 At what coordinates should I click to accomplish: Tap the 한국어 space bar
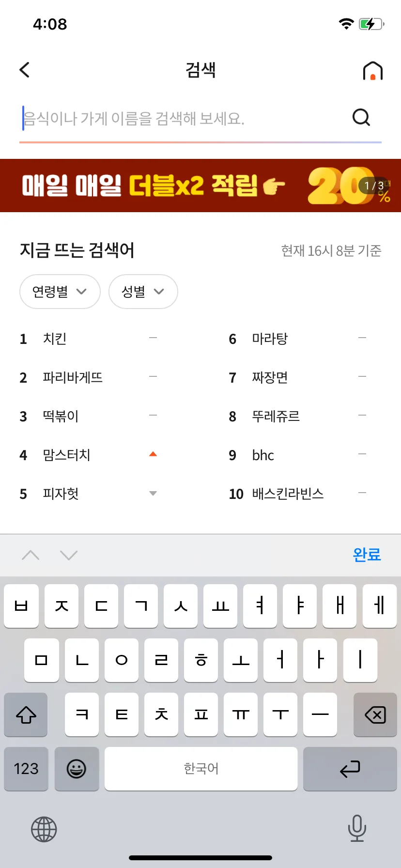click(201, 769)
